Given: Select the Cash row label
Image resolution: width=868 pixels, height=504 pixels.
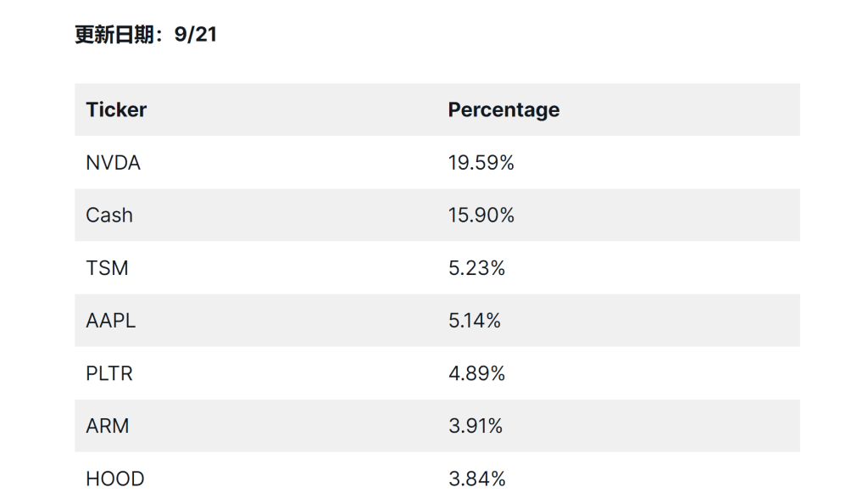Looking at the screenshot, I should [109, 216].
